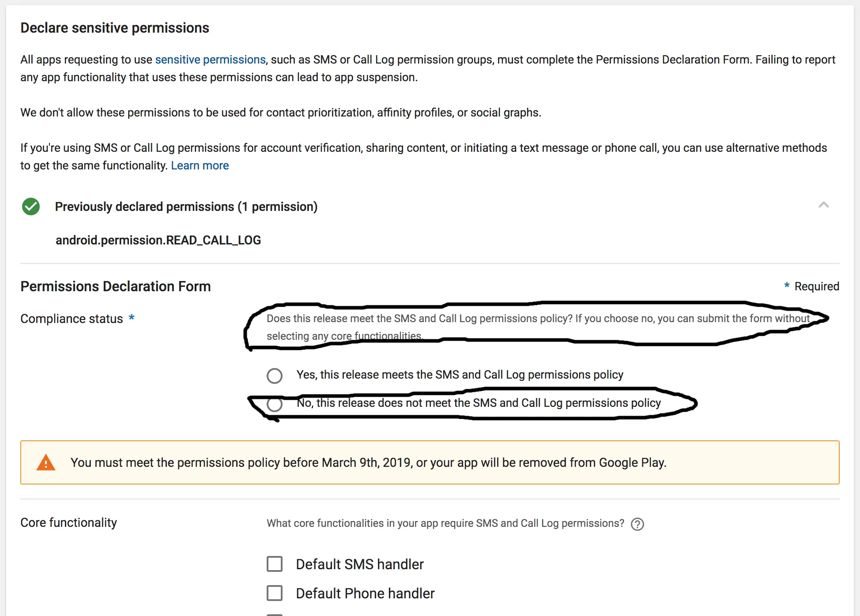Click the March 9th, 2019 warning message

pos(368,462)
